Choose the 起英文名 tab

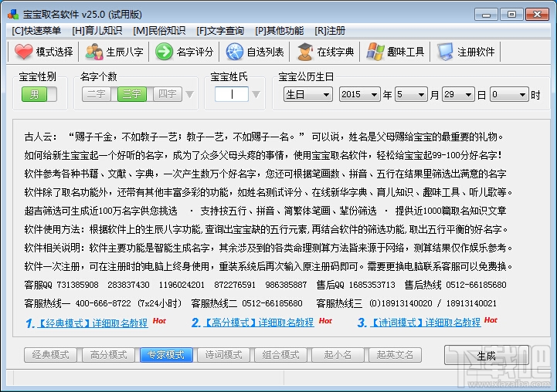395,355
